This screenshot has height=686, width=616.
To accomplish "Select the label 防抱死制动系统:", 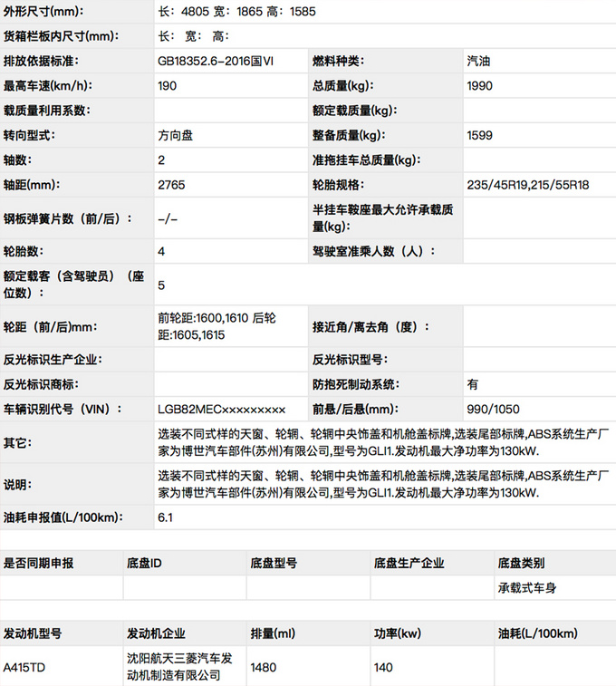I will (x=356, y=384).
